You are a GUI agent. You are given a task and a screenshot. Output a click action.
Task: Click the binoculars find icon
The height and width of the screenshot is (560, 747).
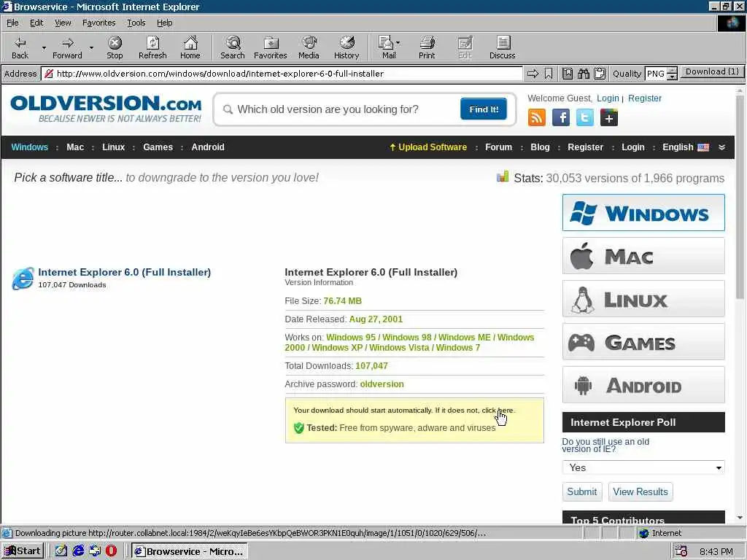[583, 74]
